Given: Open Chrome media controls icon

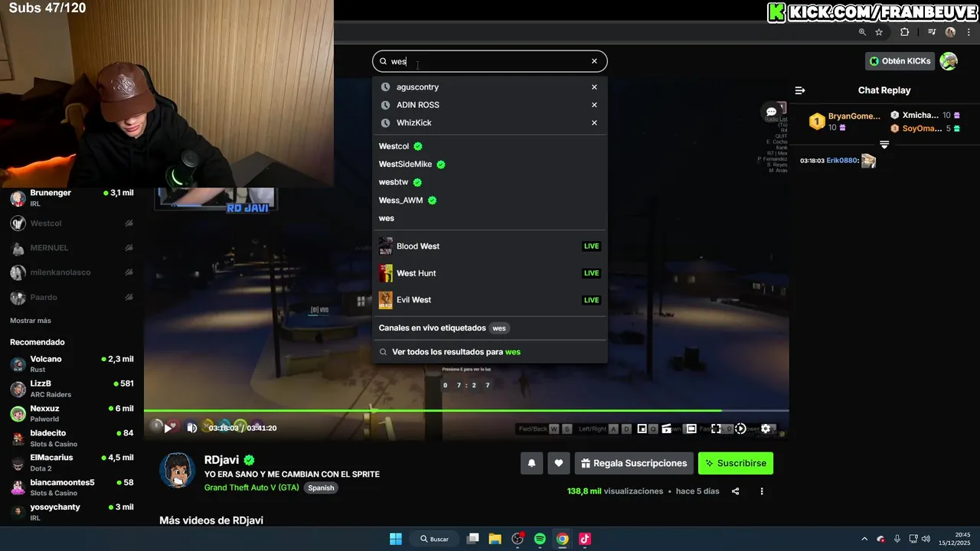Looking at the screenshot, I should pyautogui.click(x=932, y=32).
